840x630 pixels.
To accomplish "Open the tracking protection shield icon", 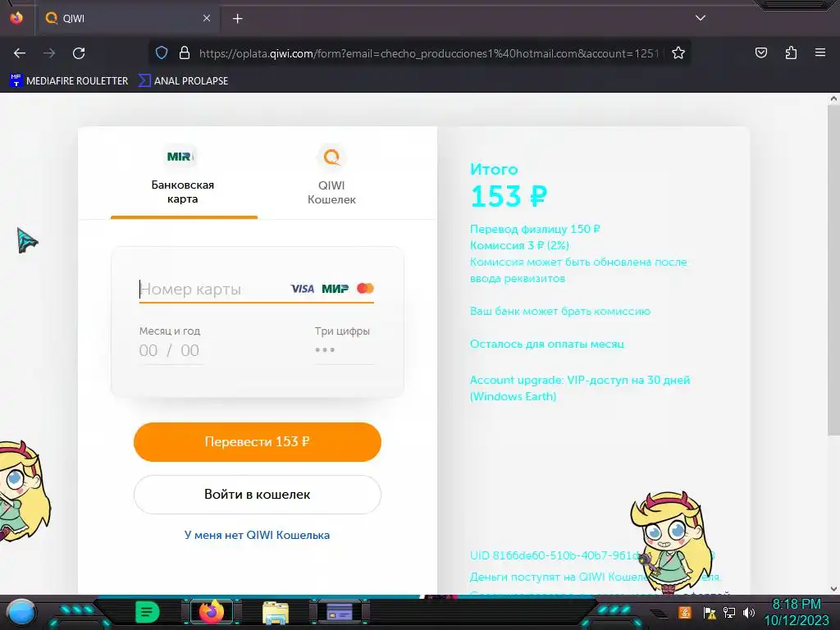I will pos(162,53).
